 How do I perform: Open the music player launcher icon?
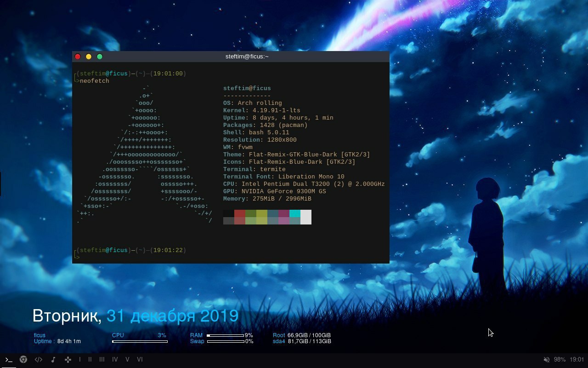click(53, 360)
